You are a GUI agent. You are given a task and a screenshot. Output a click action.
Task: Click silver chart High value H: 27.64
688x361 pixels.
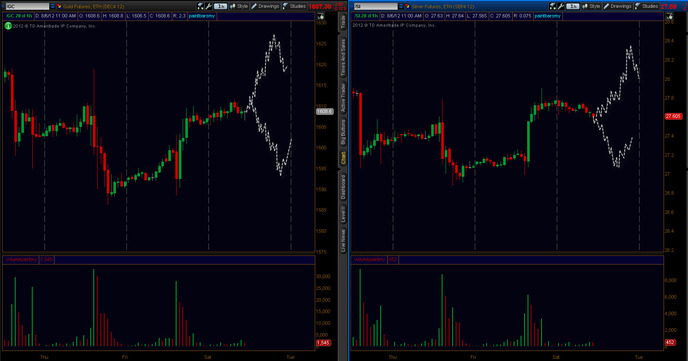(455, 16)
